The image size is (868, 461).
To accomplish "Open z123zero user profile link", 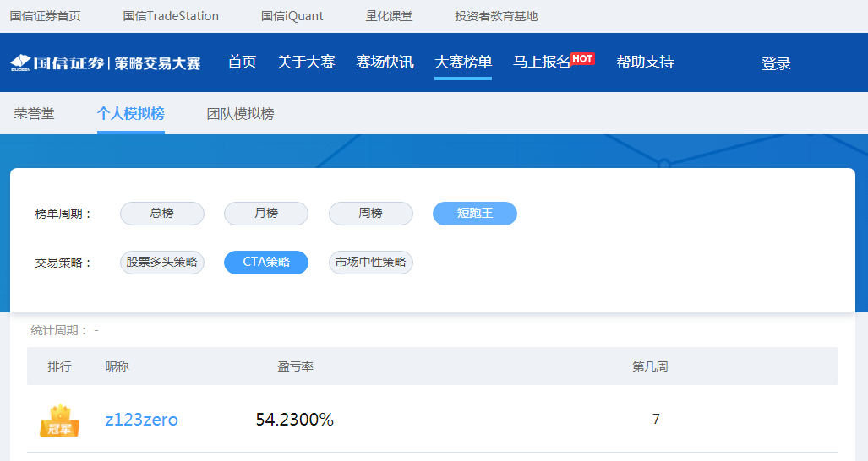I will click(x=142, y=420).
